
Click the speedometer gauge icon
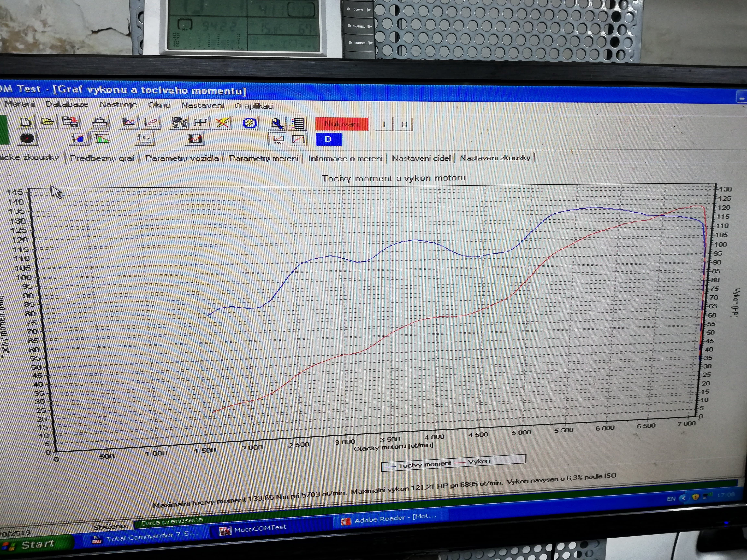point(27,138)
